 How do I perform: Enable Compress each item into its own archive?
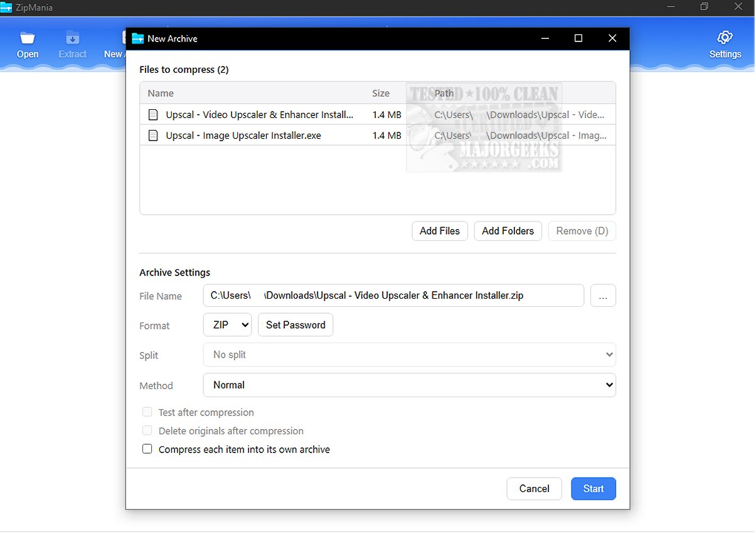pyautogui.click(x=147, y=449)
